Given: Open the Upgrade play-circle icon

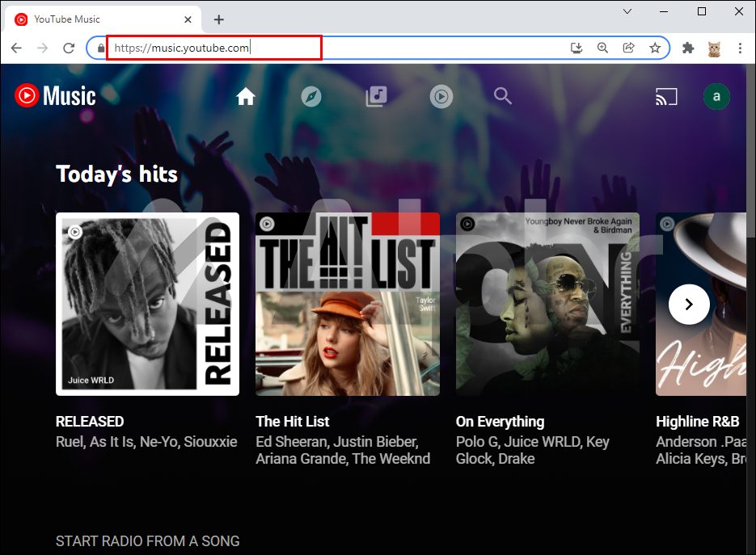Looking at the screenshot, I should pyautogui.click(x=441, y=97).
